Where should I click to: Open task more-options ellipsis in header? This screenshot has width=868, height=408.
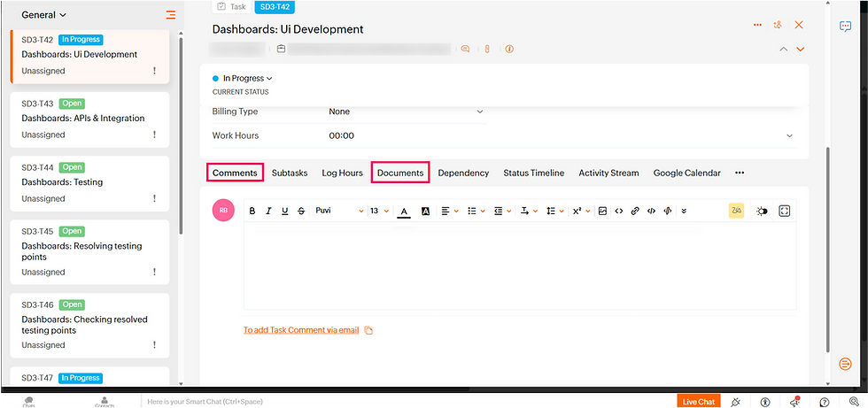pyautogui.click(x=758, y=25)
